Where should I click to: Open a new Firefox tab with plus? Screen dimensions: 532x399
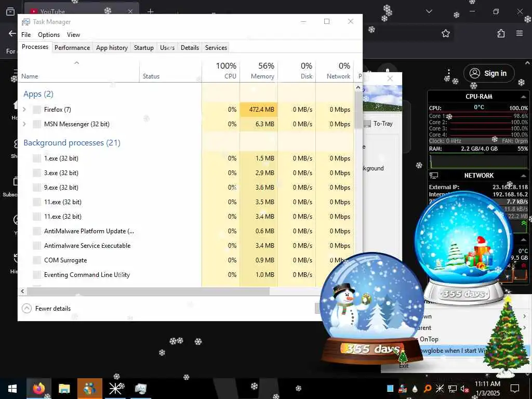150,11
